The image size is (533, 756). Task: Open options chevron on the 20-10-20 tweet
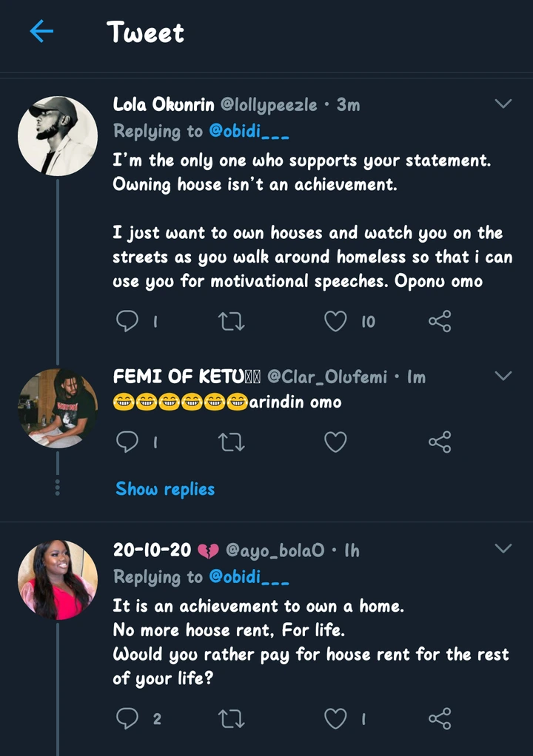coord(503,549)
